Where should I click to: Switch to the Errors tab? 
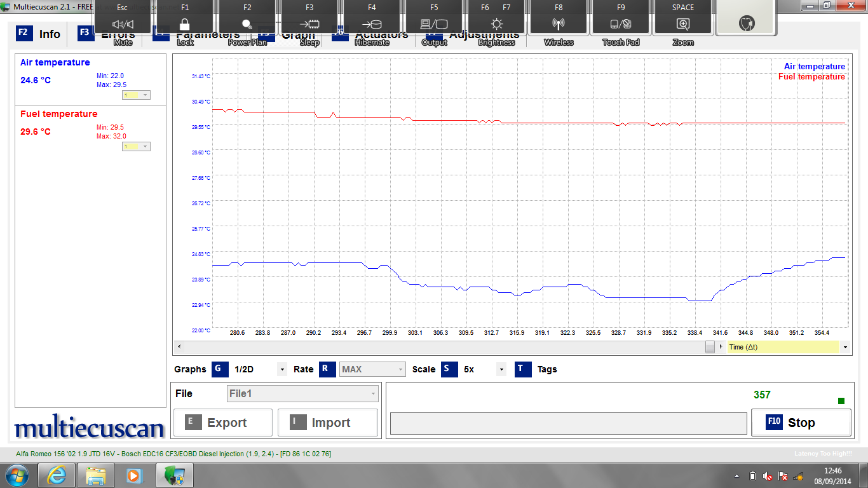click(x=106, y=34)
